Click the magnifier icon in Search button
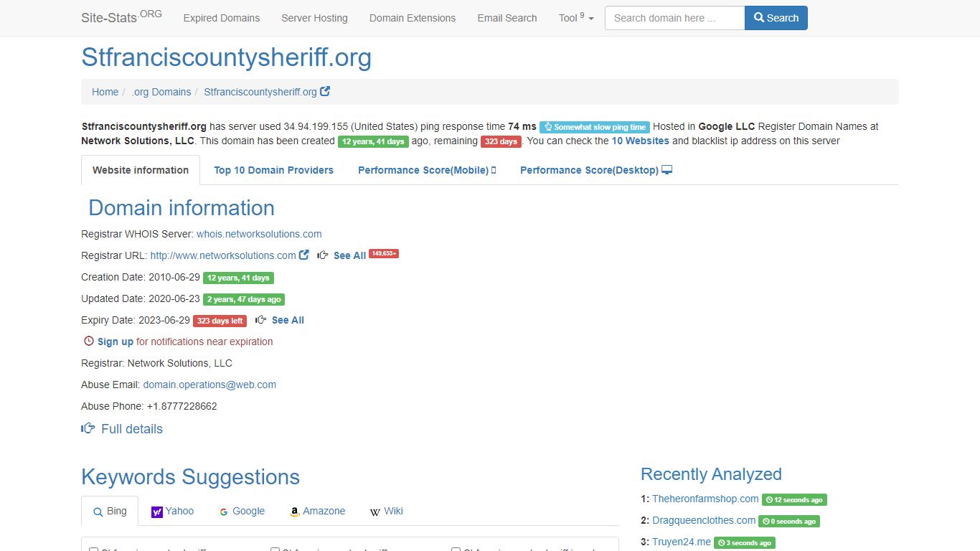Viewport: 980px width, 551px height. (x=759, y=18)
